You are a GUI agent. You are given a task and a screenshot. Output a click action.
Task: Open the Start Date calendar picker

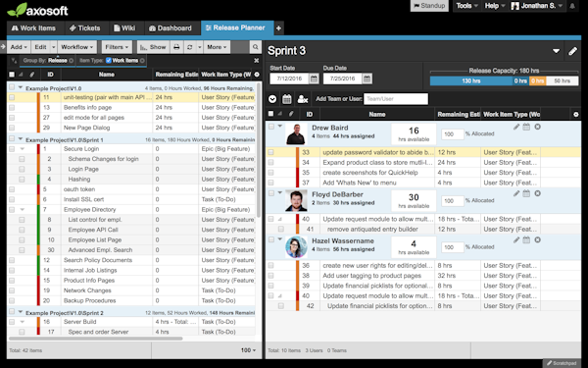point(315,79)
